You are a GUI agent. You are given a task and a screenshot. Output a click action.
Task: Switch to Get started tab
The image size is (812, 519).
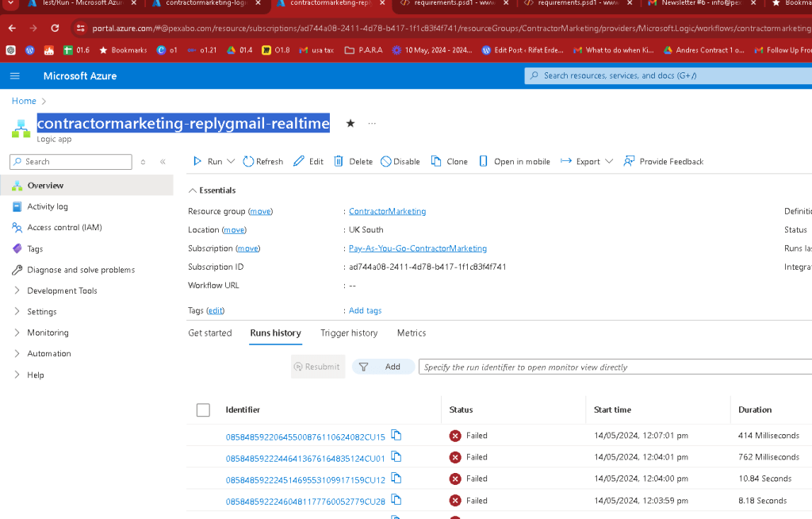point(209,333)
